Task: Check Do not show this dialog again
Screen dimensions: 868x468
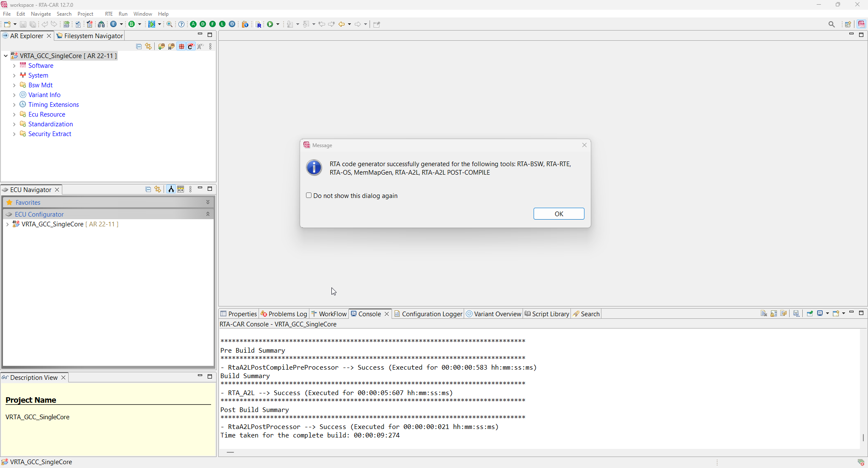Action: 309,195
